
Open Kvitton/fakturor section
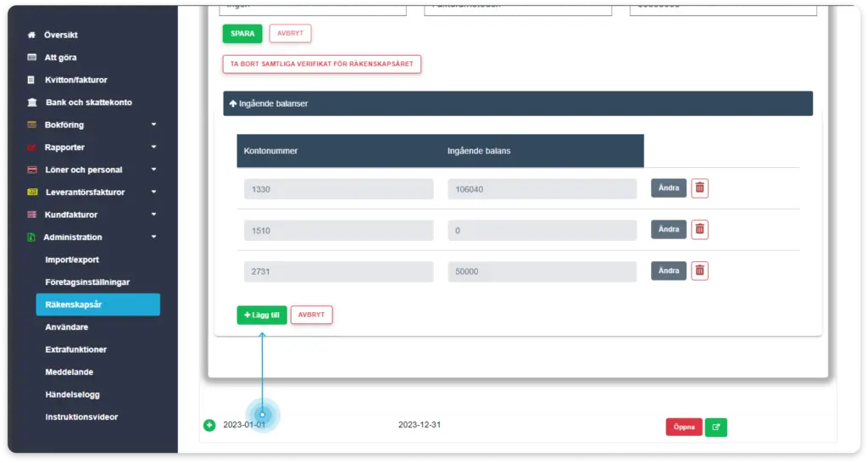pyautogui.click(x=75, y=80)
